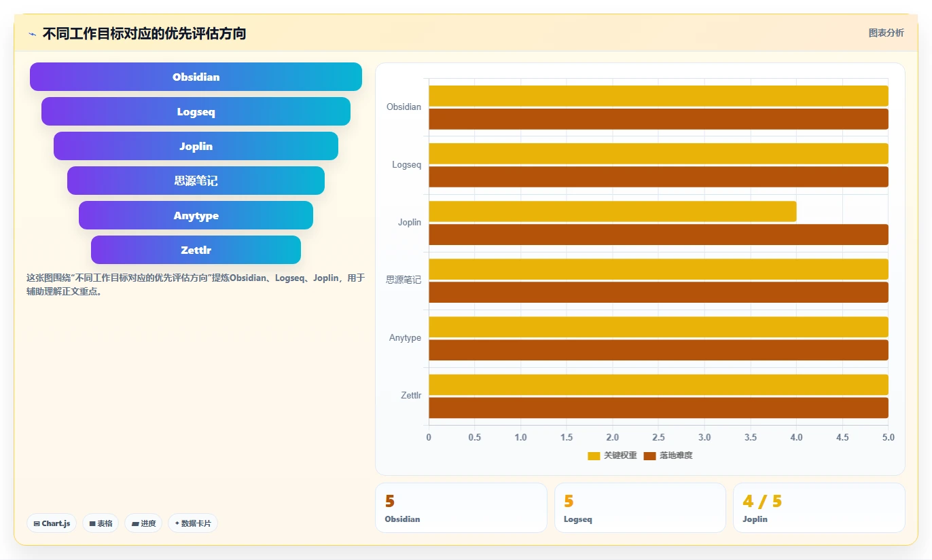This screenshot has width=932, height=560.
Task: Click the x-axis tick label 3.5
Action: pyautogui.click(x=751, y=437)
